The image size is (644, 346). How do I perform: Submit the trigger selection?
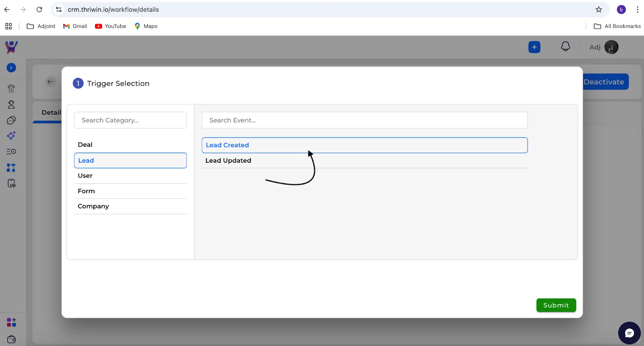pos(556,305)
